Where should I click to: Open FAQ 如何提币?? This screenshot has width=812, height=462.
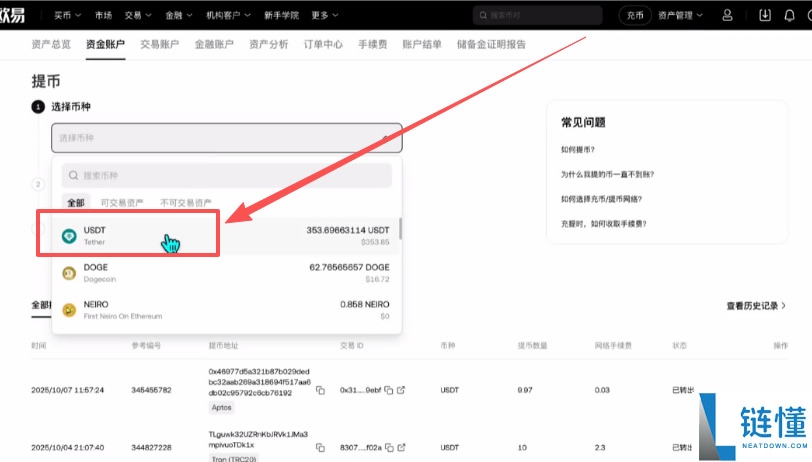(x=578, y=150)
